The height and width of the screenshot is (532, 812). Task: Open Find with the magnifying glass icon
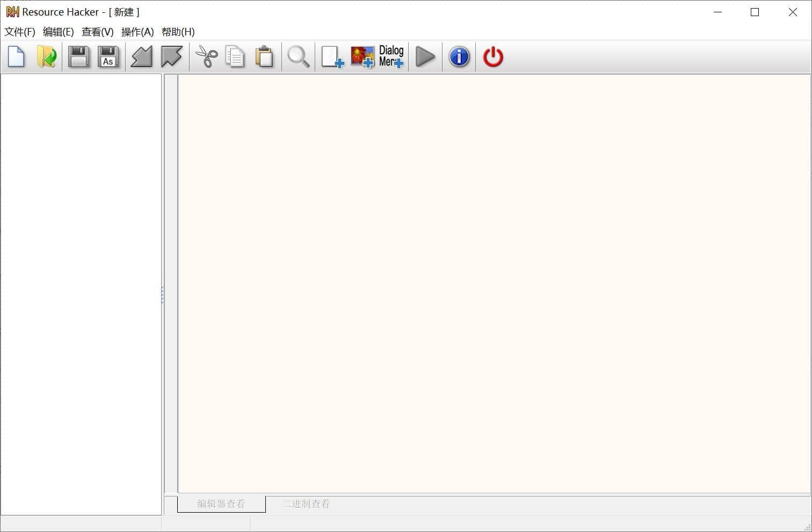[x=299, y=57]
